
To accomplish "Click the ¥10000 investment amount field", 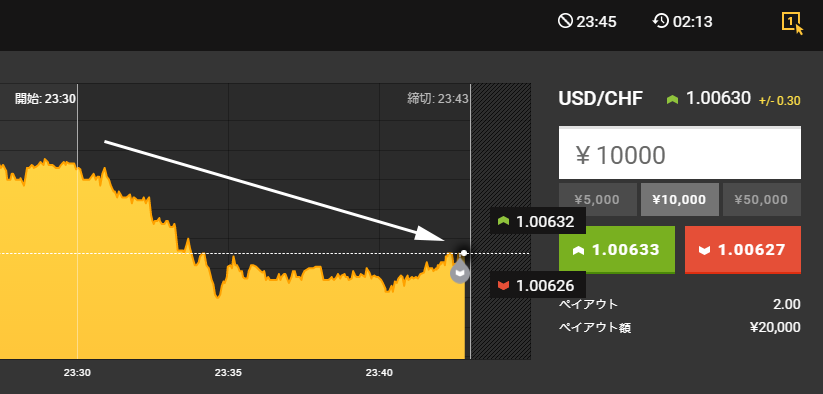I will click(x=680, y=154).
